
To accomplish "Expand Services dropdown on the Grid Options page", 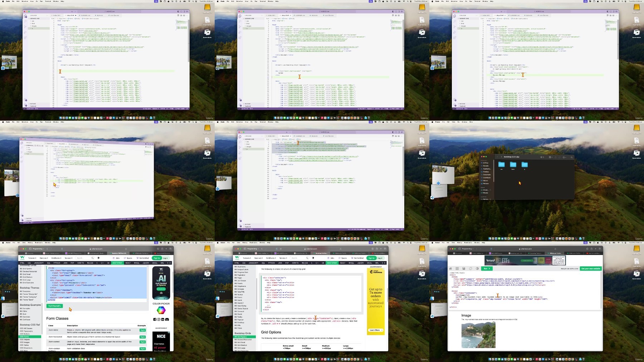I will pos(283,258).
